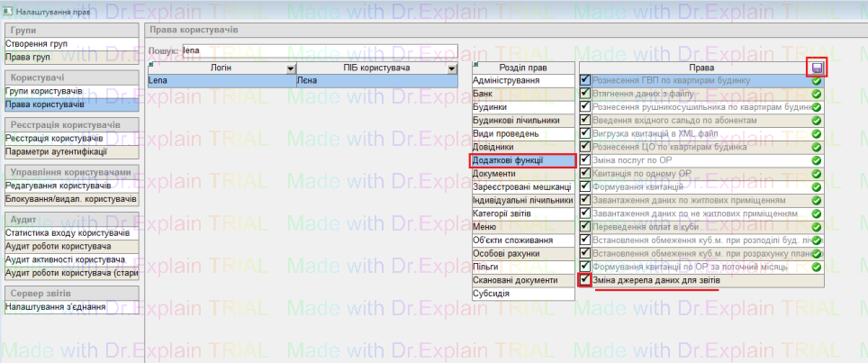The height and width of the screenshot is (363, 868).
Task: Click the 'Пошук' search input field
Action: [x=320, y=51]
